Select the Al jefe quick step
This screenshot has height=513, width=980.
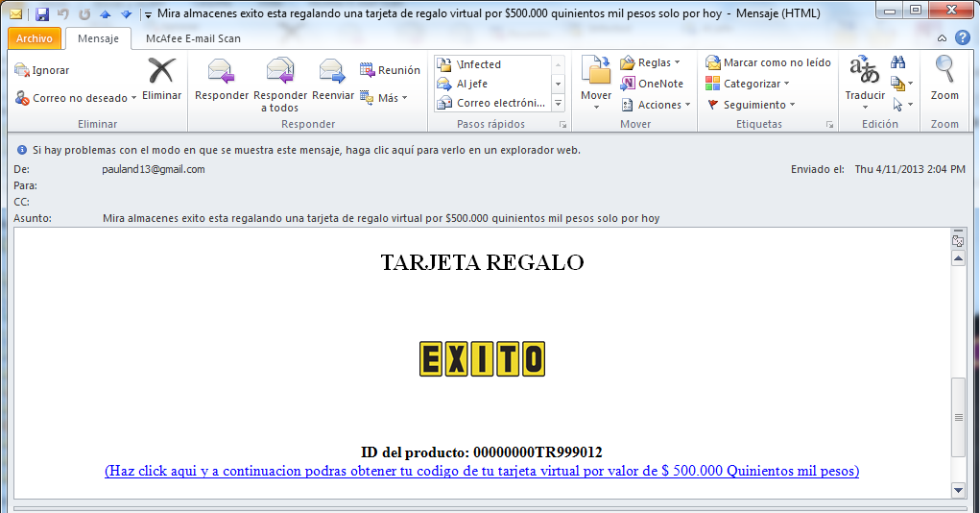pyautogui.click(x=493, y=84)
